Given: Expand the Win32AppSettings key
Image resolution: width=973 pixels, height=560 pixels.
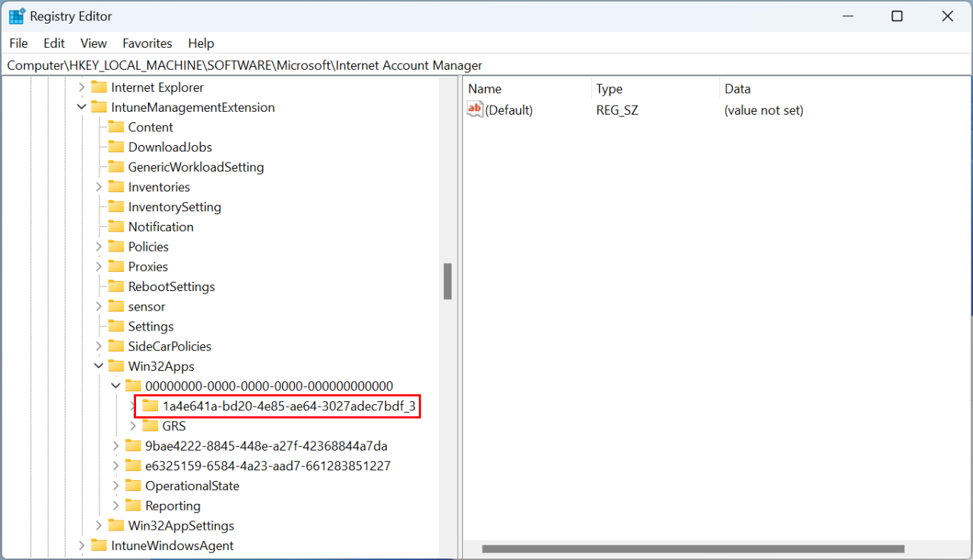Looking at the screenshot, I should (99, 526).
